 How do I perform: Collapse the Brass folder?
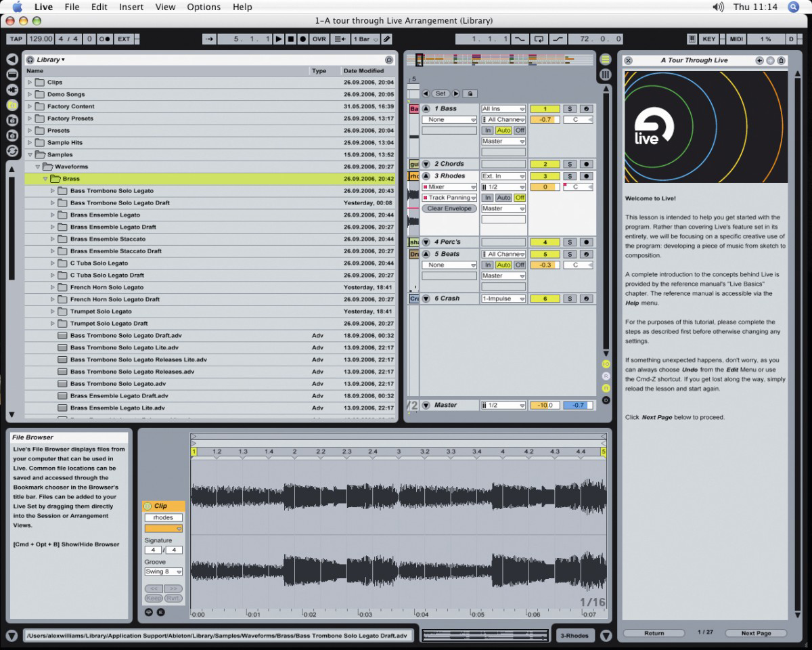tap(45, 179)
